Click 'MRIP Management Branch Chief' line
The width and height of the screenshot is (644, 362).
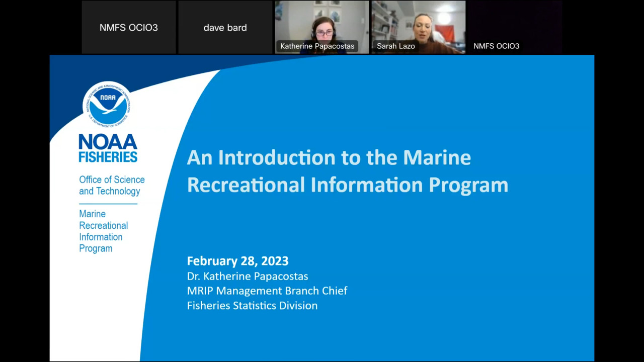point(267,291)
